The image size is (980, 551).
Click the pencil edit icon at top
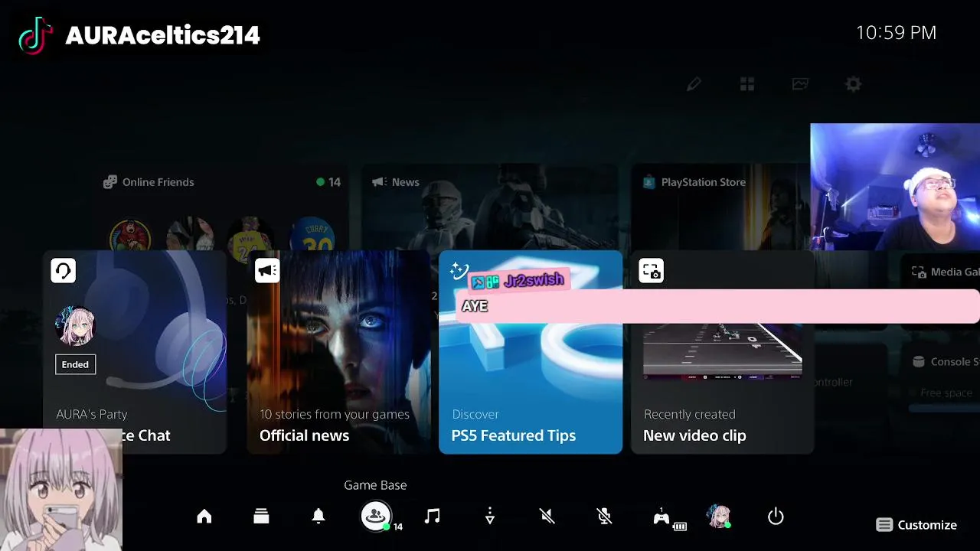point(694,84)
